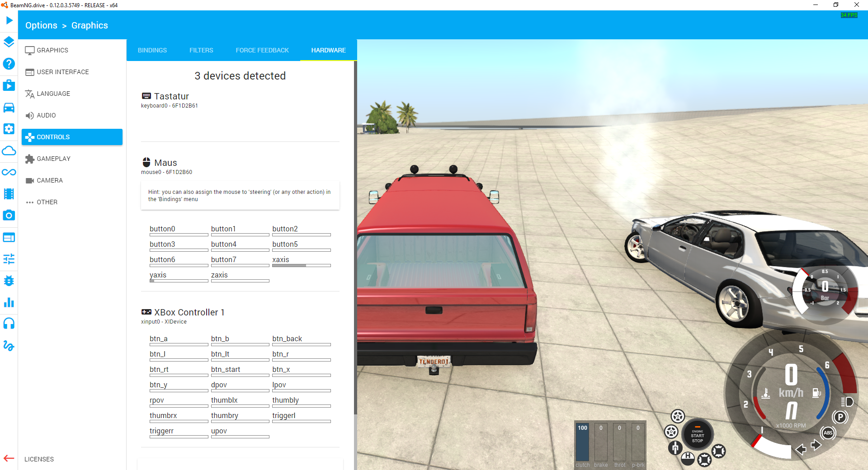Click the shifter fork round icon
Viewport: 868px width, 470px height.
[x=675, y=448]
